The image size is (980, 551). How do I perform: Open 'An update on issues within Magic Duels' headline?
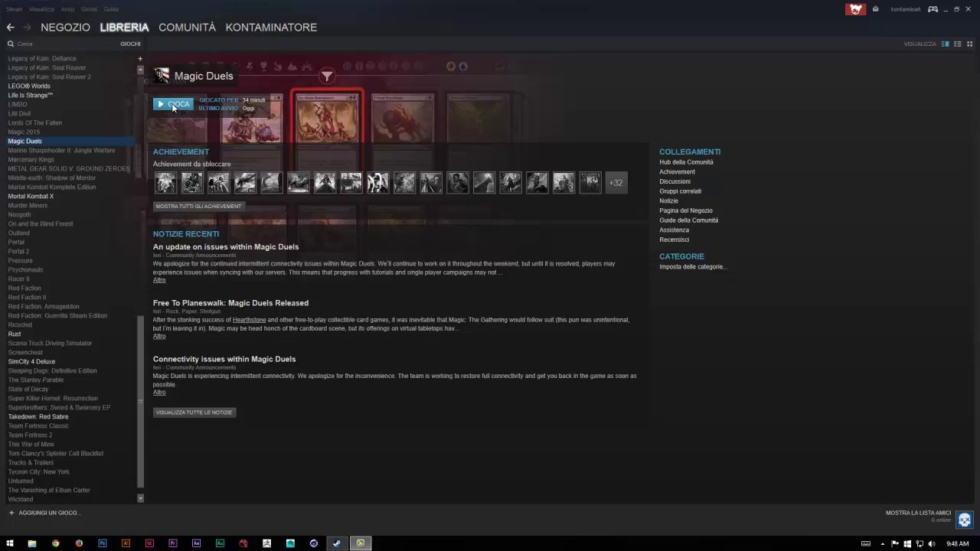click(x=226, y=247)
